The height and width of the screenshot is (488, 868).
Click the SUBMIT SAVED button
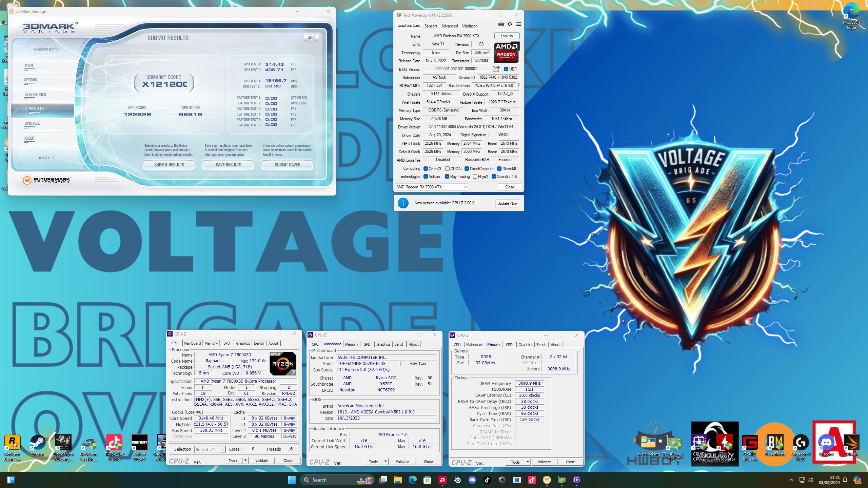pyautogui.click(x=287, y=165)
